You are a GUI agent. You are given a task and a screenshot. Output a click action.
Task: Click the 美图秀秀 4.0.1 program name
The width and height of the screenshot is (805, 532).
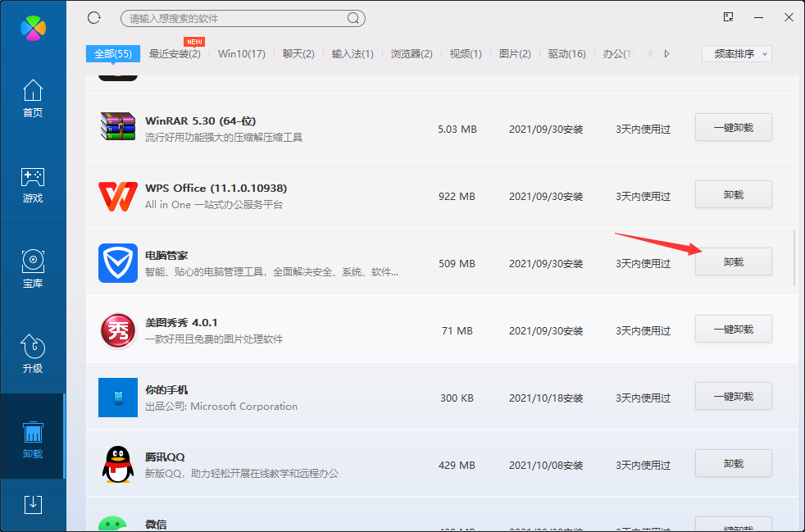click(x=181, y=323)
